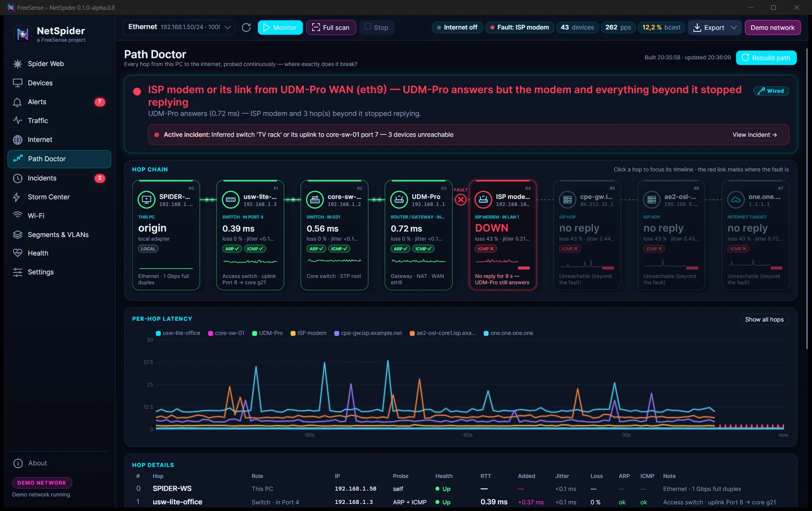The image size is (812, 511).
Task: Click the Incidents clock icon
Action: [18, 178]
